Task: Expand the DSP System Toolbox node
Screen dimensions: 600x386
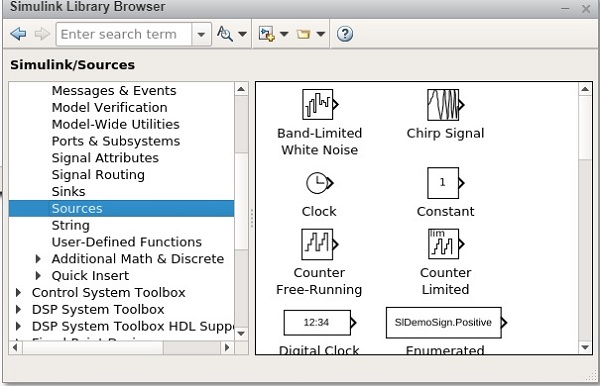Action: click(x=18, y=309)
